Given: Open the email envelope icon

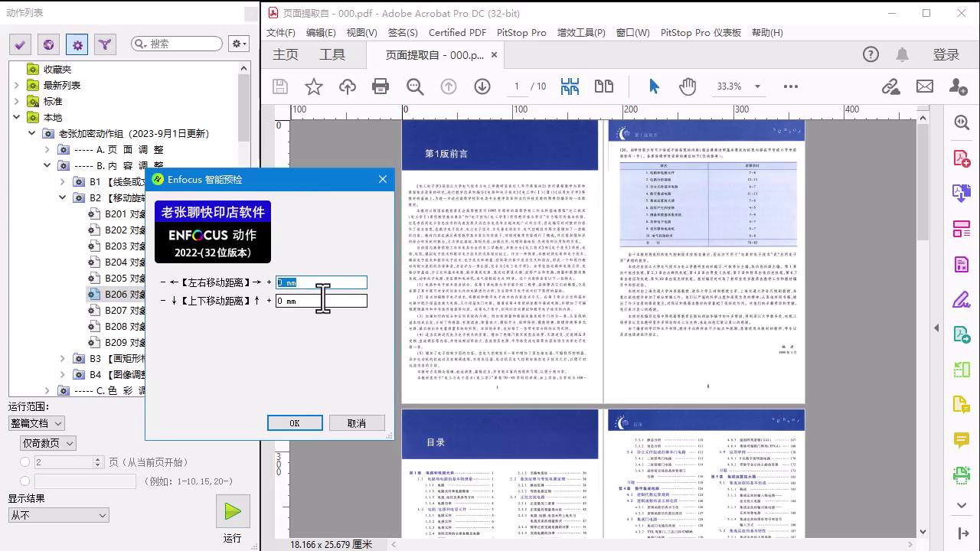Looking at the screenshot, I should [925, 86].
